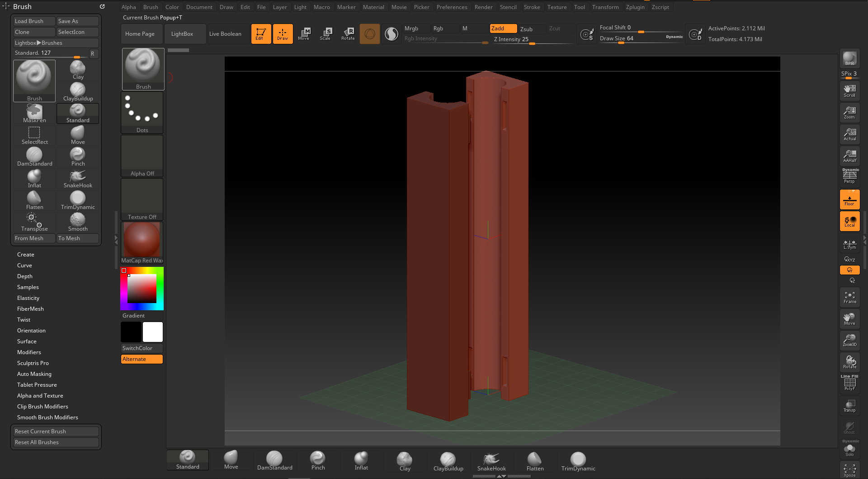Viewport: 868px width, 479px height.
Task: Expand Auto Masking section
Action: 34,374
